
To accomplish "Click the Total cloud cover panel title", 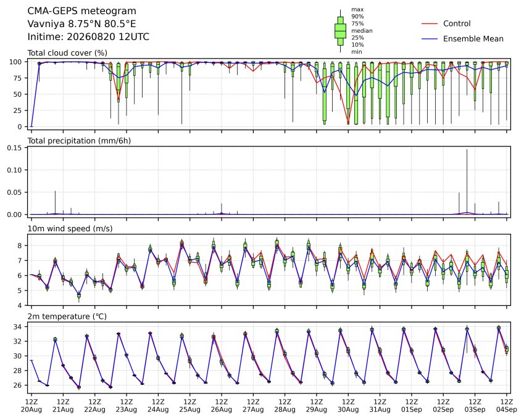I will point(67,53).
